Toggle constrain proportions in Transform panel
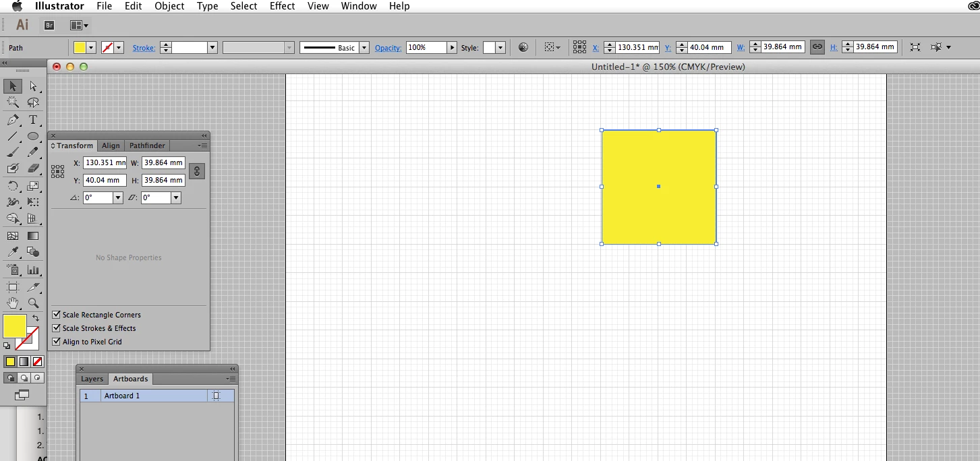 pyautogui.click(x=196, y=171)
